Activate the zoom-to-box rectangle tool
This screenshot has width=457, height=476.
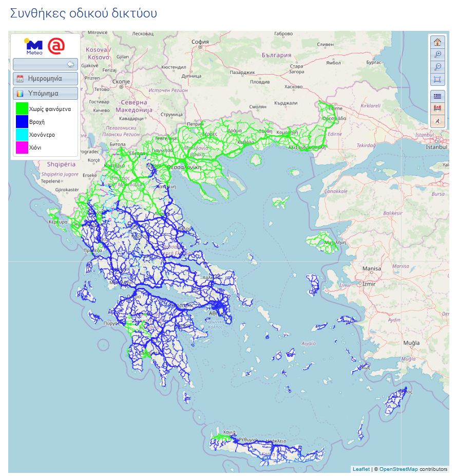[x=437, y=79]
